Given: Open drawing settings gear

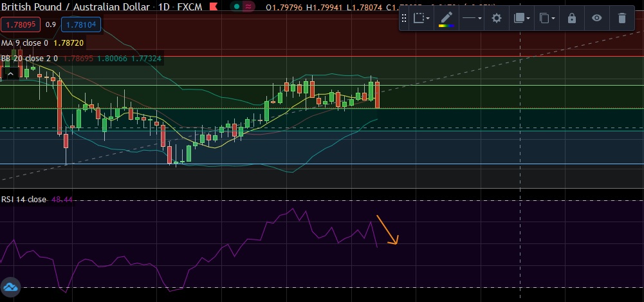Looking at the screenshot, I should 497,18.
